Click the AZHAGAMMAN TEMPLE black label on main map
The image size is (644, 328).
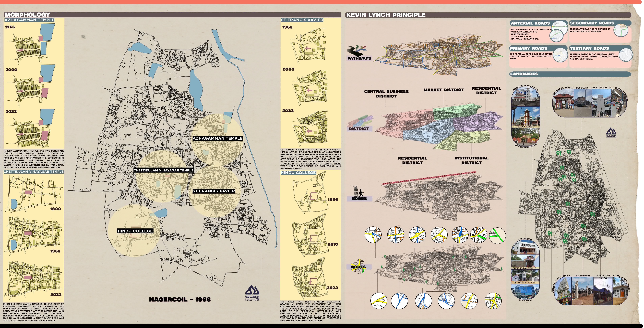pos(217,138)
